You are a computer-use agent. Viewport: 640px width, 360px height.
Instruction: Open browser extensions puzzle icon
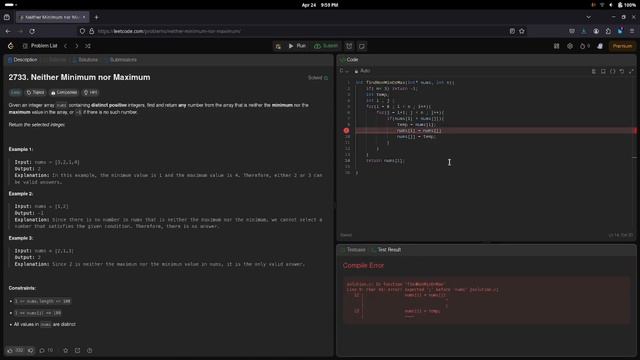[608, 31]
